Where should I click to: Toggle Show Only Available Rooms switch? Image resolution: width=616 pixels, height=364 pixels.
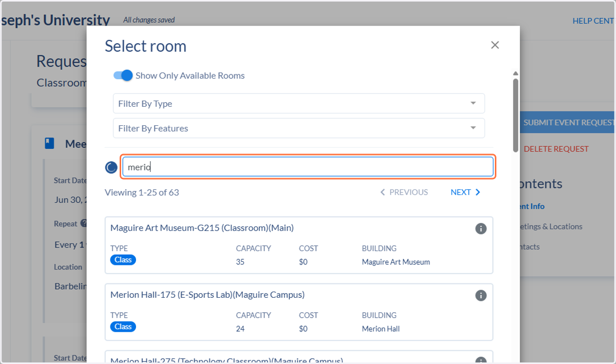pyautogui.click(x=123, y=75)
